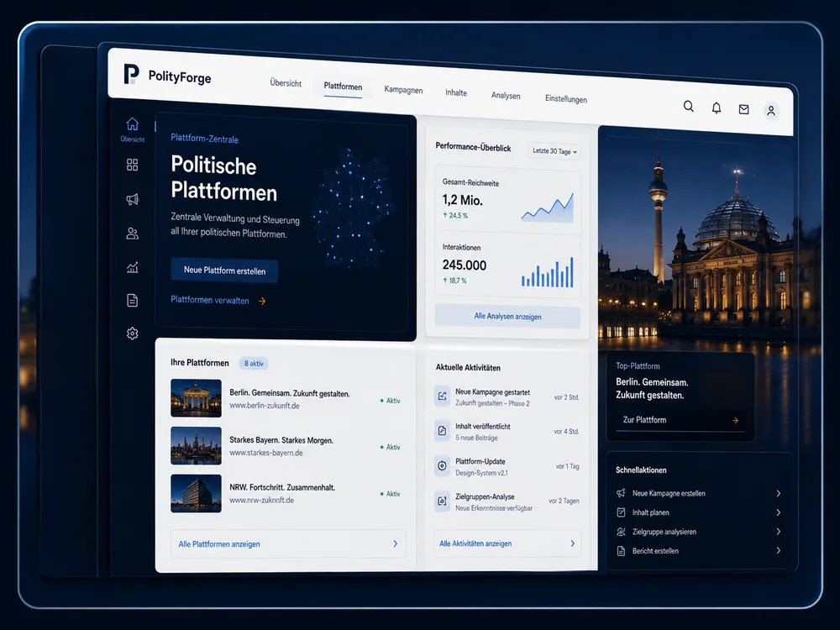
Task: Click calendar icon beside Inhalt planen
Action: pos(621,512)
